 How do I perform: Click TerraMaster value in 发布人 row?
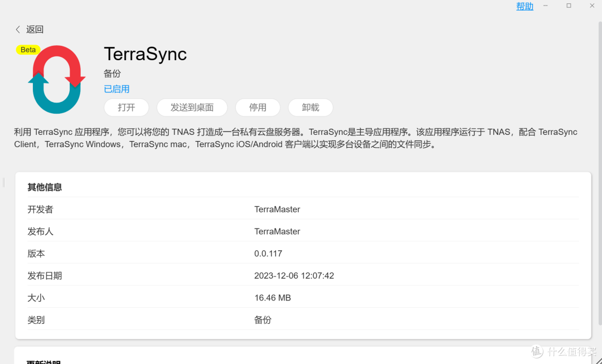277,231
